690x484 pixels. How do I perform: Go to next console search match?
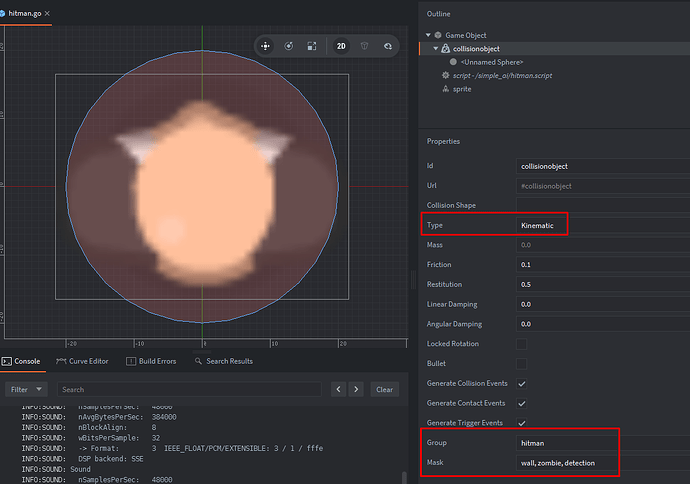(356, 389)
